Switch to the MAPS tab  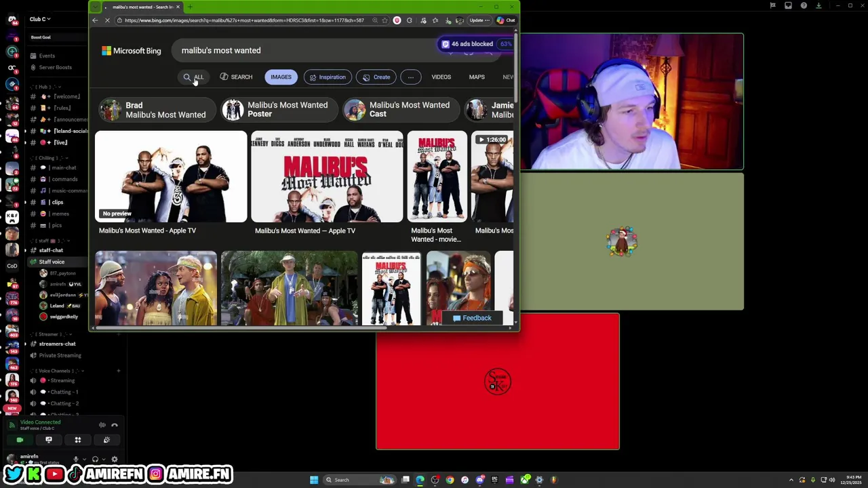coord(477,77)
